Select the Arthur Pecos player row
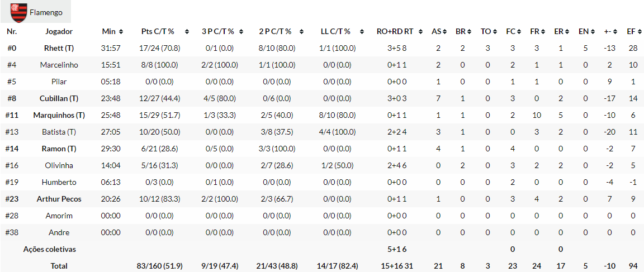 click(x=59, y=199)
